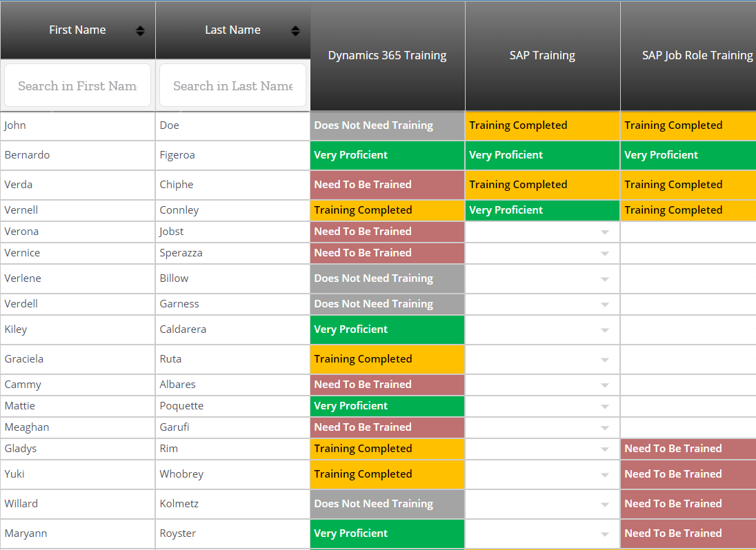Click the last name 'Chiphe'
This screenshot has height=550, width=756.
[x=177, y=185]
